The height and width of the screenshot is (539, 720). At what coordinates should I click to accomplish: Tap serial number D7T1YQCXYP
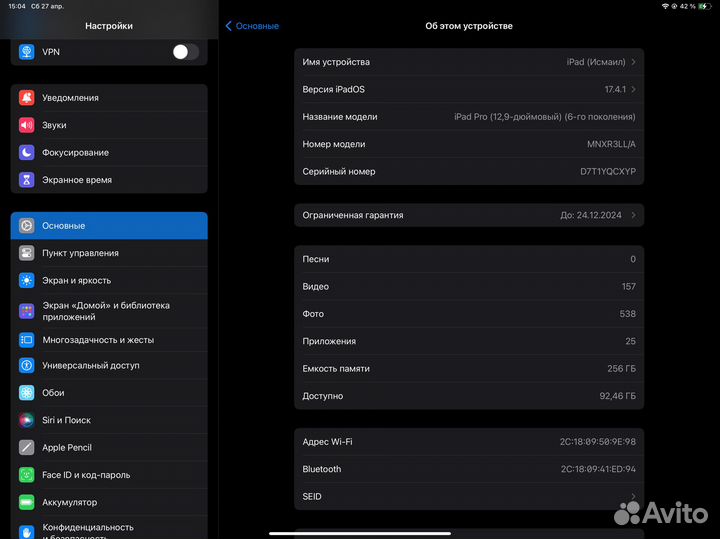[x=608, y=171]
